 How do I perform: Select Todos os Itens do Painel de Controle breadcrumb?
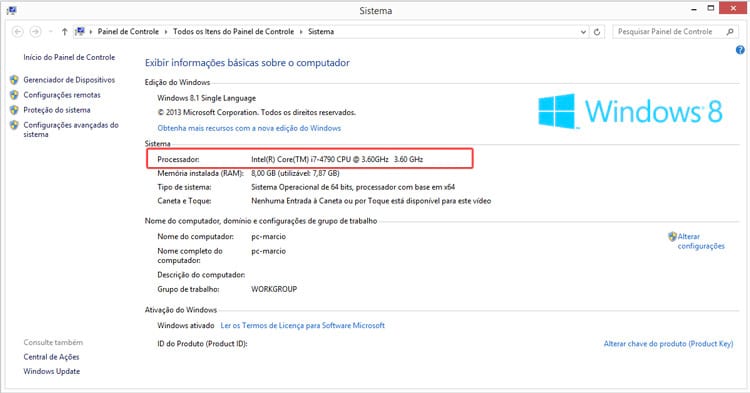click(233, 32)
